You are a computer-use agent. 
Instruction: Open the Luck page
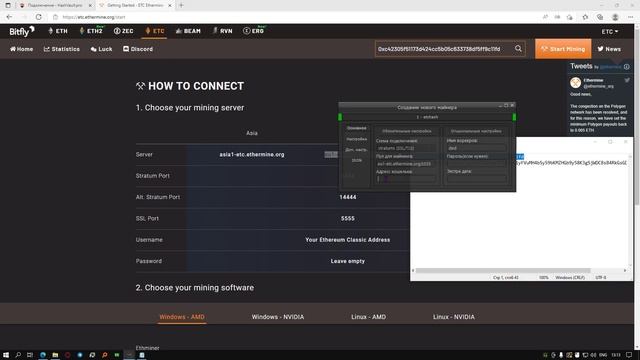(101, 49)
